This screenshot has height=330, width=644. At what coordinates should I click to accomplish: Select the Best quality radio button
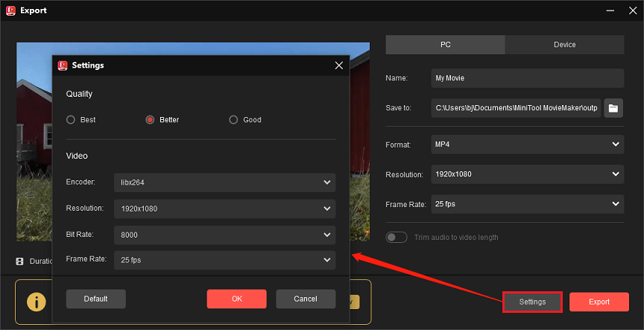click(x=71, y=120)
